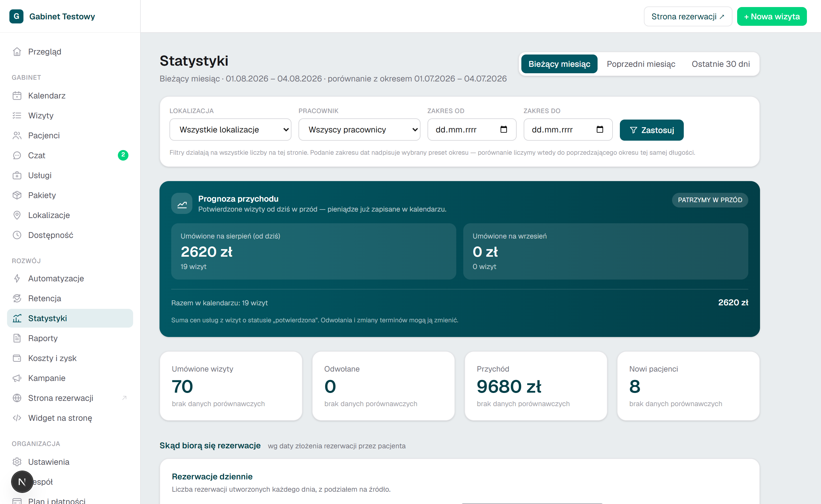Click the Umówione wizyty 70 card

pyautogui.click(x=231, y=386)
